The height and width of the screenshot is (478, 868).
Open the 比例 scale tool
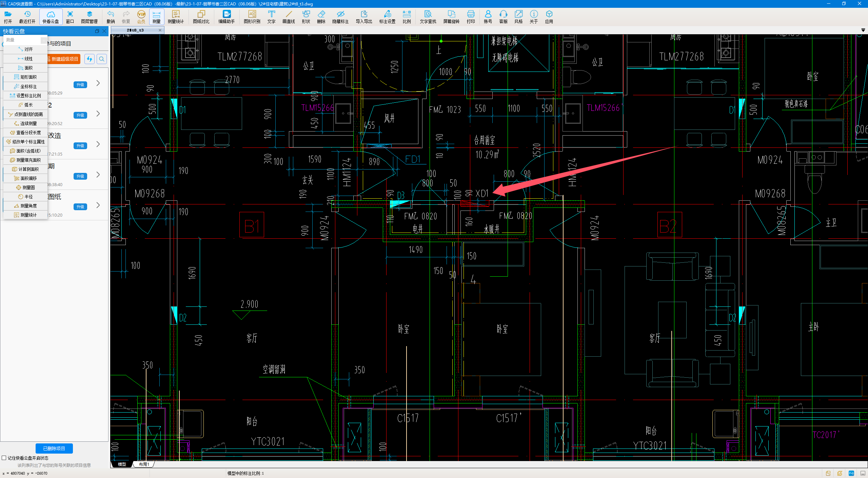click(407, 17)
